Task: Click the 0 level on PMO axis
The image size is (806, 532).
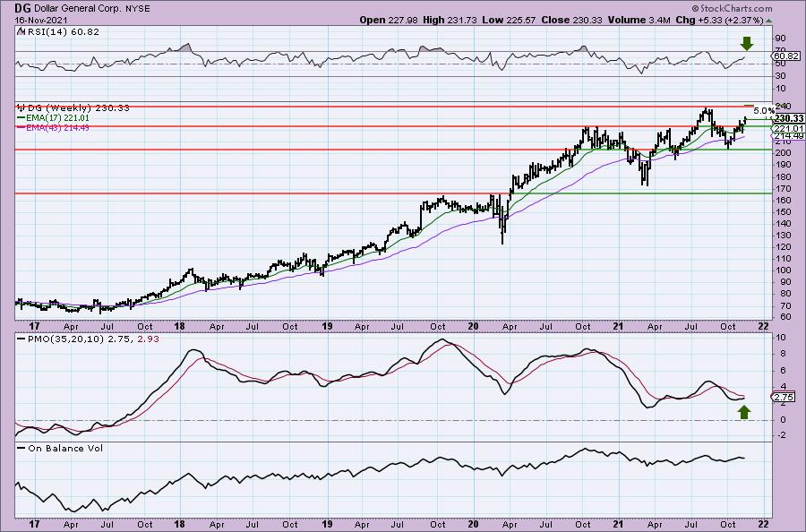Action: pyautogui.click(x=782, y=420)
